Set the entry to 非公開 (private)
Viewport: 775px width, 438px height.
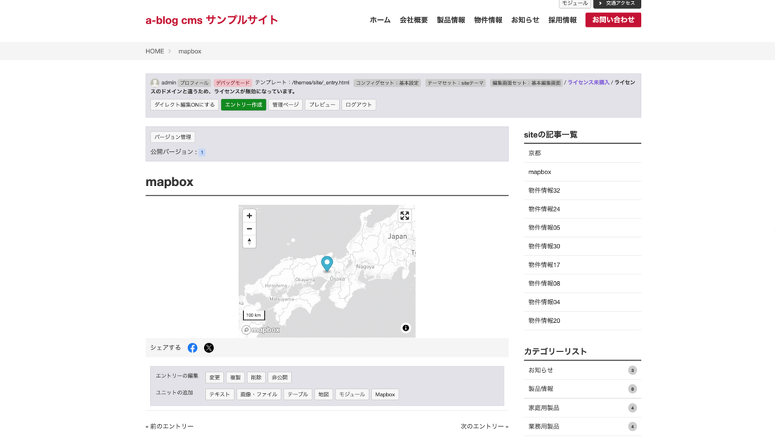[280, 378]
